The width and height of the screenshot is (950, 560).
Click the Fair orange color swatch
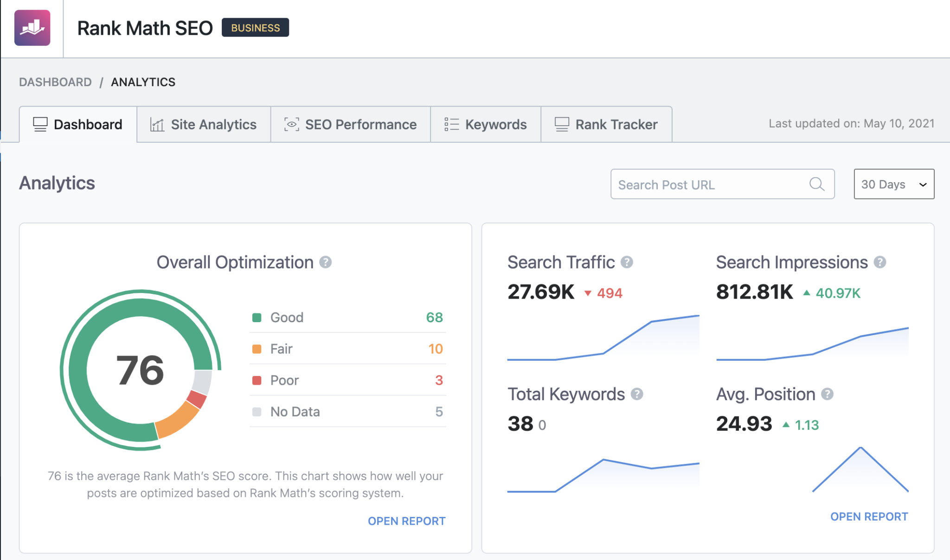(257, 349)
